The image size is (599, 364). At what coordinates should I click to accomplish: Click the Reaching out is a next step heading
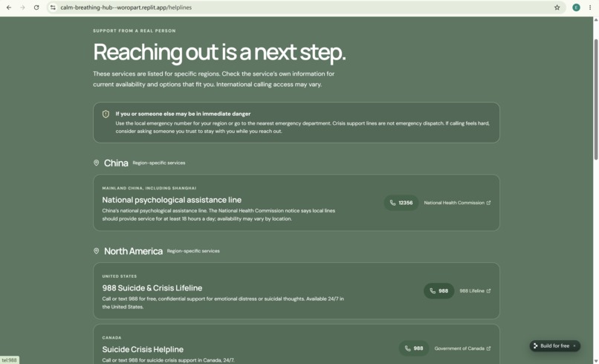(219, 52)
